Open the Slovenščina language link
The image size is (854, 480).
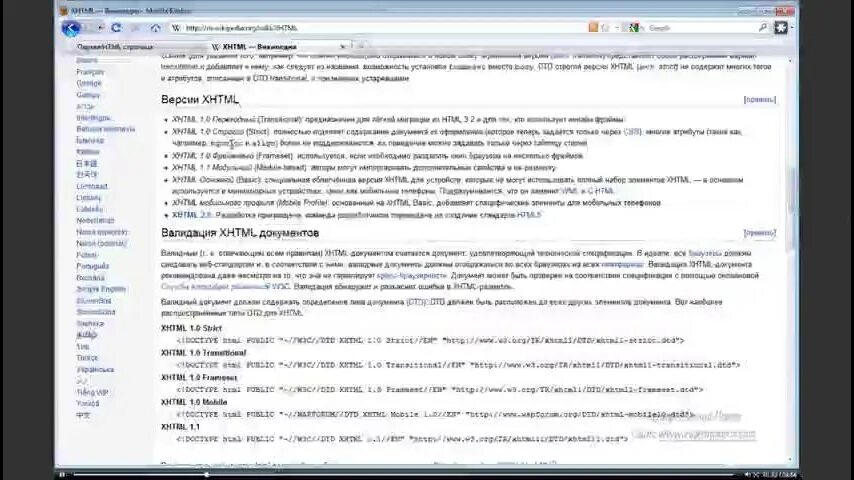pos(96,312)
